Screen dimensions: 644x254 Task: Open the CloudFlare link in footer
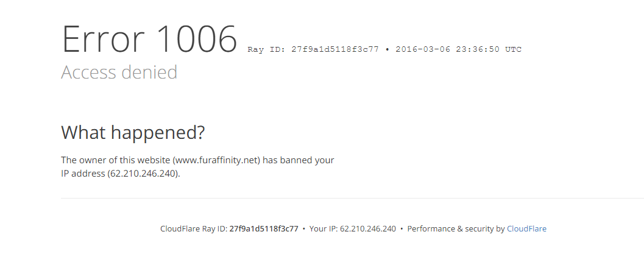526,229
